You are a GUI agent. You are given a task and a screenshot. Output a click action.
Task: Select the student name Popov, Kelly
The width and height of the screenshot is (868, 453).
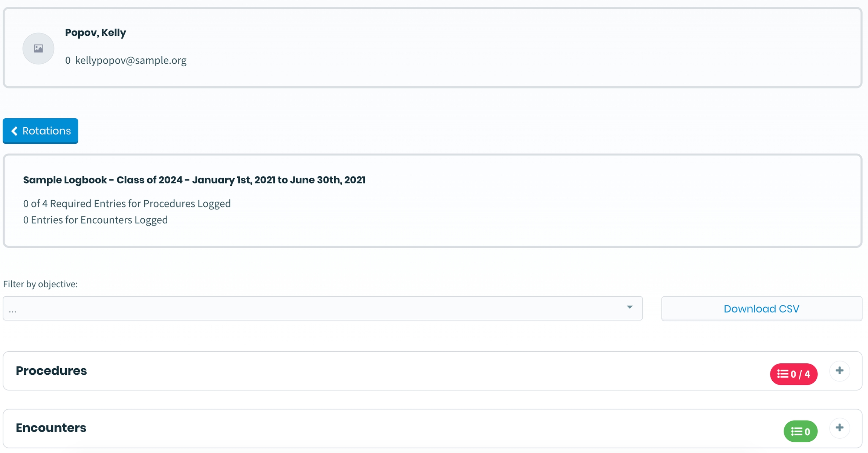[x=96, y=33]
